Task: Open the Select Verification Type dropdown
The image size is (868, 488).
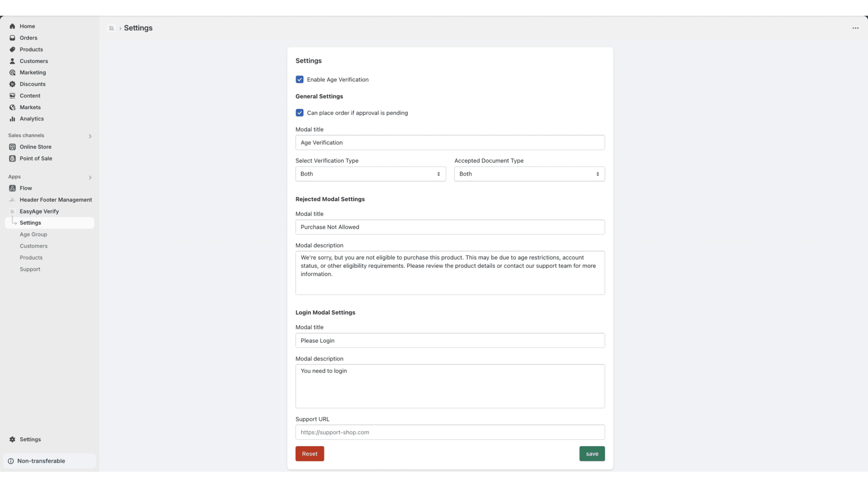Action: (370, 174)
